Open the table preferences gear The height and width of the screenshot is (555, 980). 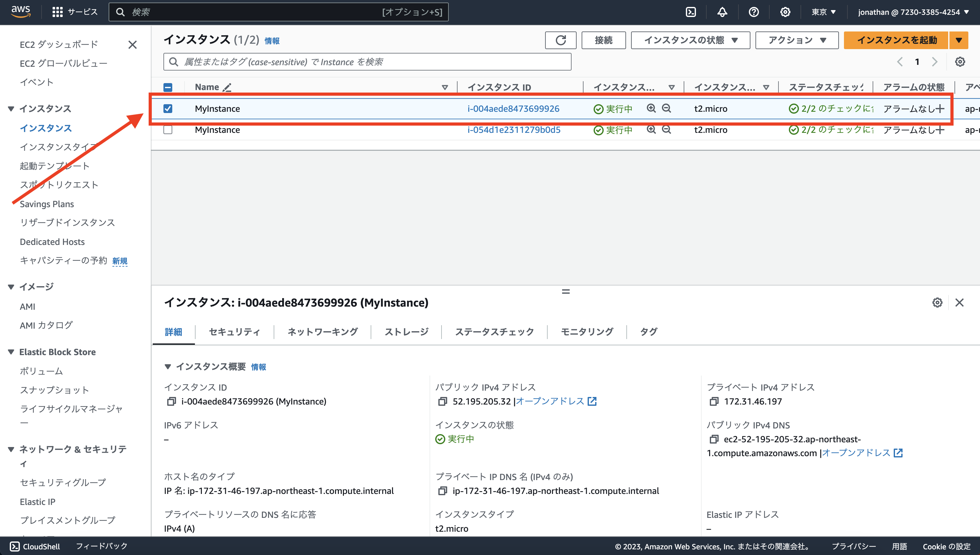(960, 61)
